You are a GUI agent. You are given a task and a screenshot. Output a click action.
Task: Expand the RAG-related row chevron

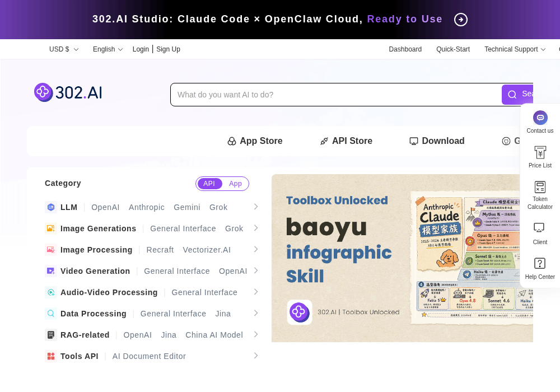256,334
